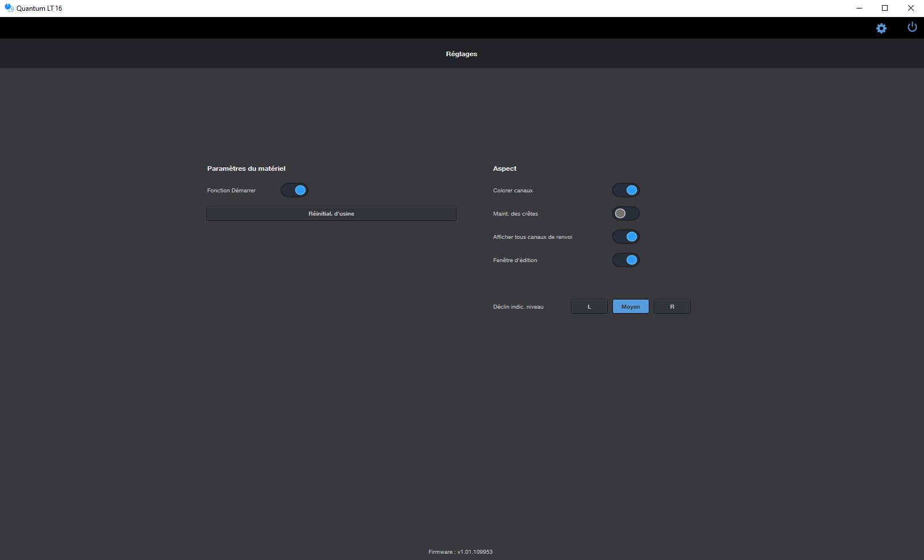Image resolution: width=924 pixels, height=560 pixels.
Task: Click the Réglages page title
Action: pos(461,54)
